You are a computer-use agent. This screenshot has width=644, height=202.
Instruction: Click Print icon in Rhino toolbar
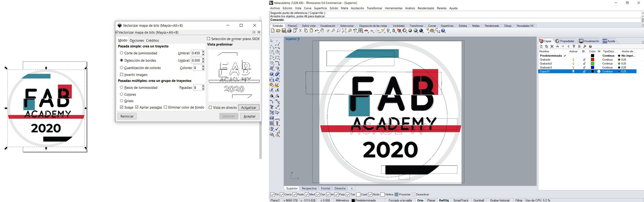click(x=289, y=31)
